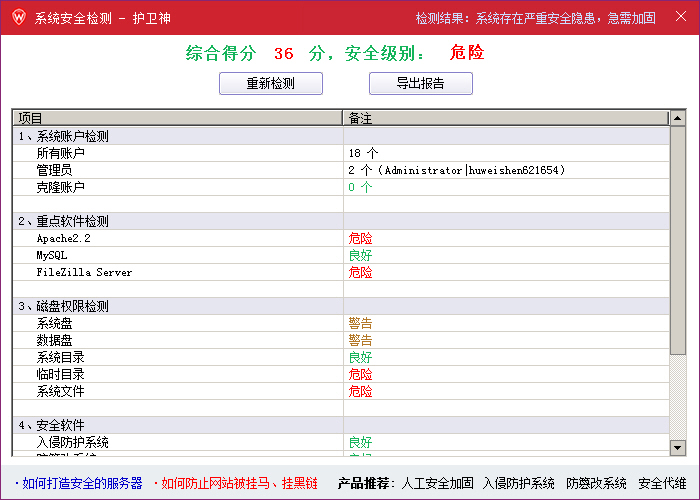Click the 良好 status for 入侵防护系统
700x500 pixels.
tap(360, 442)
